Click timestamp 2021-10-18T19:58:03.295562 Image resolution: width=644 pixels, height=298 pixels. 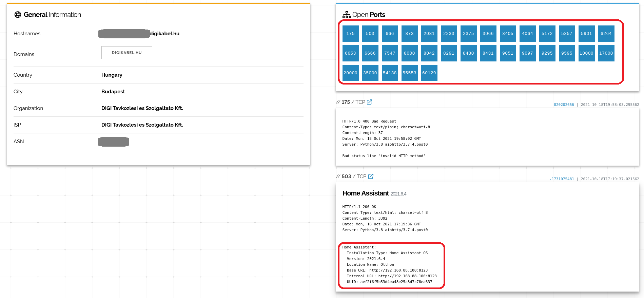610,105
